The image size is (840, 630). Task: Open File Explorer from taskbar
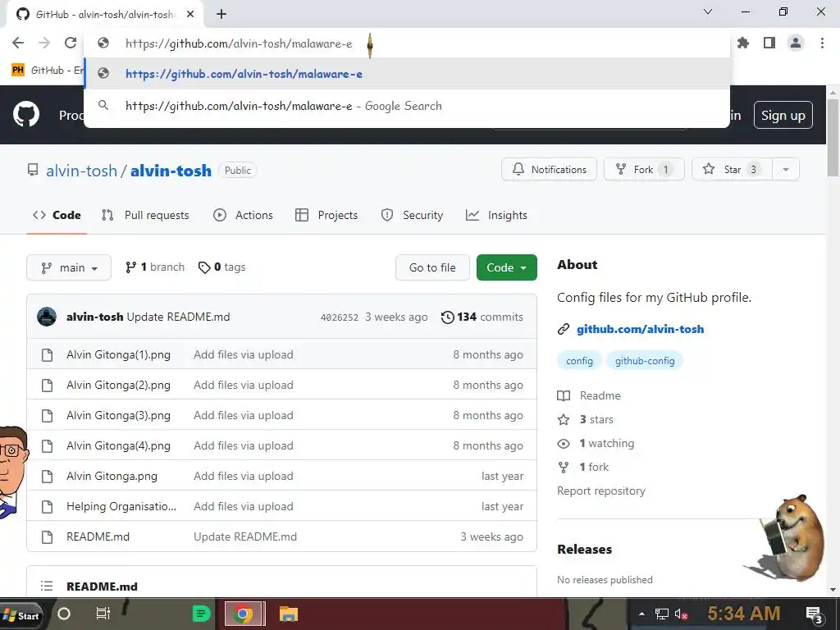288,614
